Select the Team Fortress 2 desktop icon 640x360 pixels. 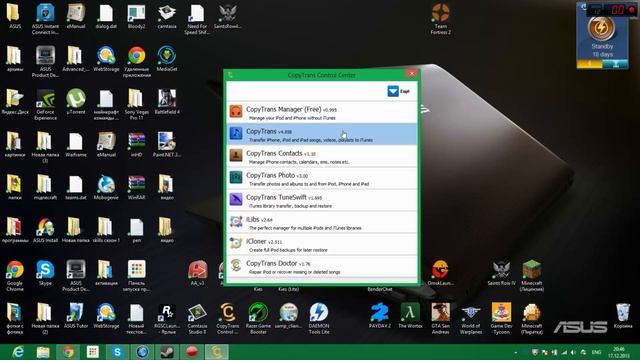coord(440,19)
